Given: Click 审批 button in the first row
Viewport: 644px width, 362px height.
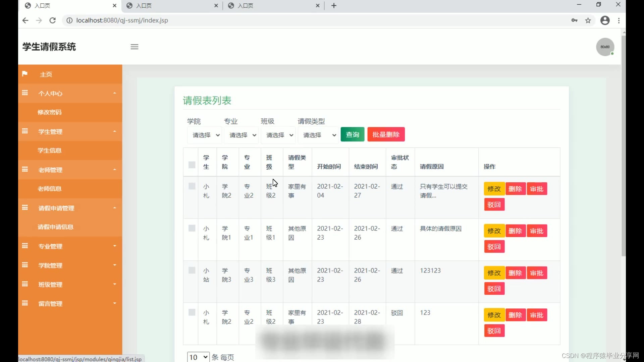Looking at the screenshot, I should tap(537, 189).
